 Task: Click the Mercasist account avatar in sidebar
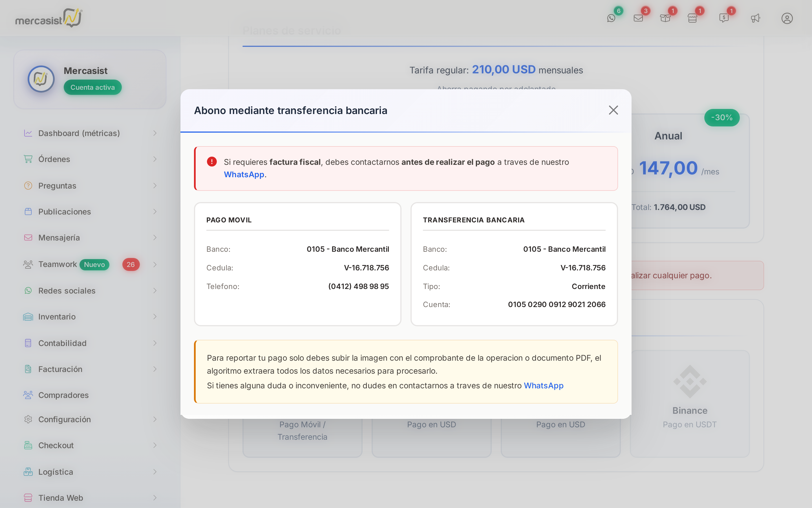[x=41, y=79]
